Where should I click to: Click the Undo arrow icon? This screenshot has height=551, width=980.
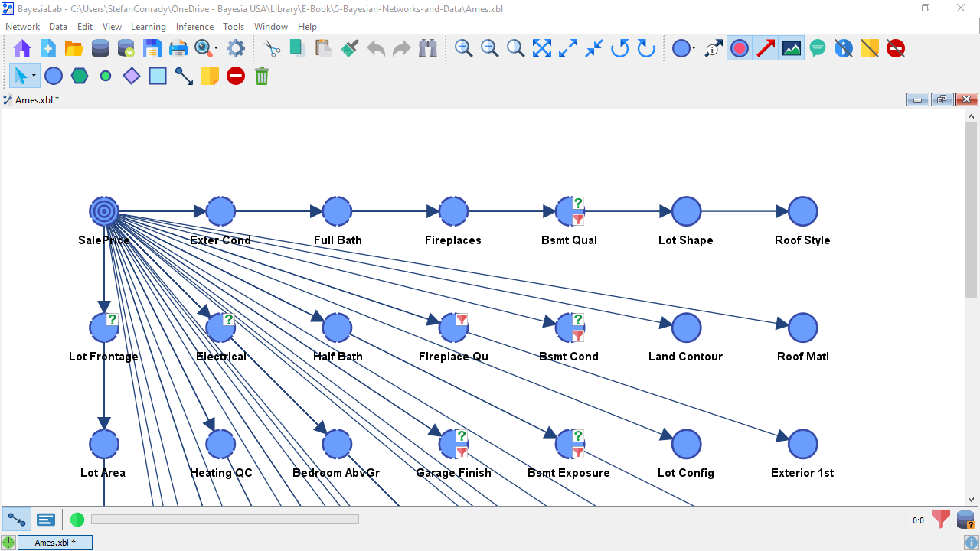(376, 49)
